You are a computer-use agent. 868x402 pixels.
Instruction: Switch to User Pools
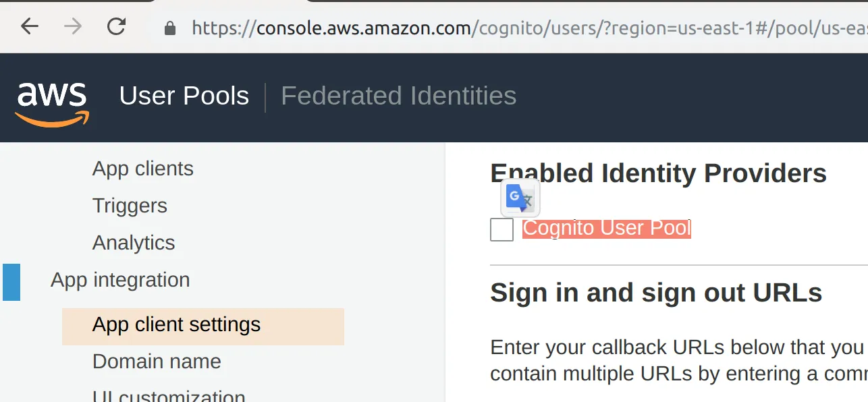tap(184, 96)
